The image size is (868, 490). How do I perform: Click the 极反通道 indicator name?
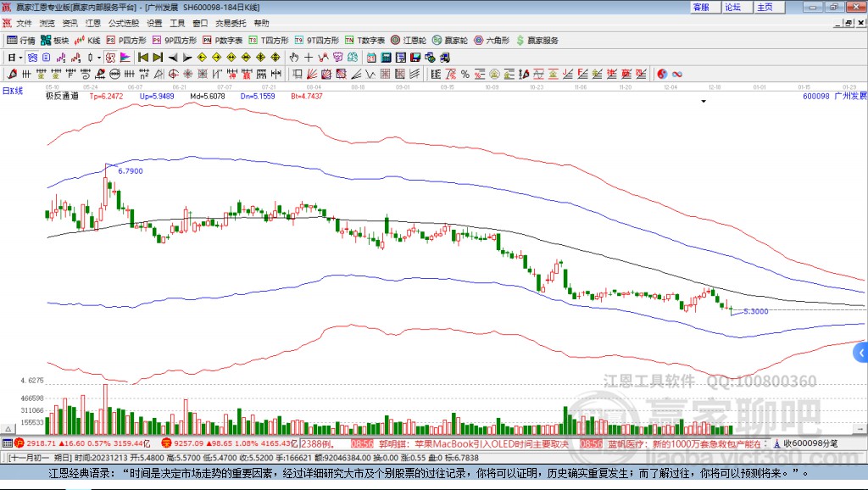tap(62, 96)
